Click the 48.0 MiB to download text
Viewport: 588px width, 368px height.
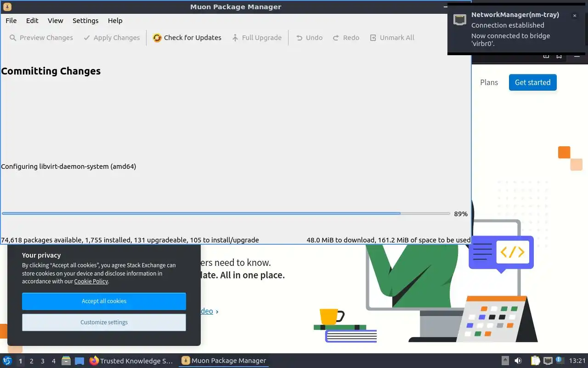click(x=389, y=240)
